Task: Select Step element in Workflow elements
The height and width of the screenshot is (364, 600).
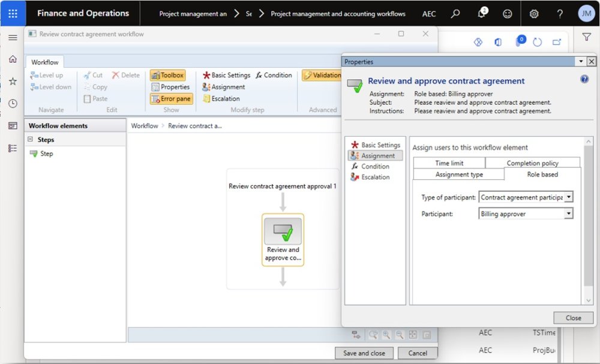Action: pyautogui.click(x=41, y=154)
